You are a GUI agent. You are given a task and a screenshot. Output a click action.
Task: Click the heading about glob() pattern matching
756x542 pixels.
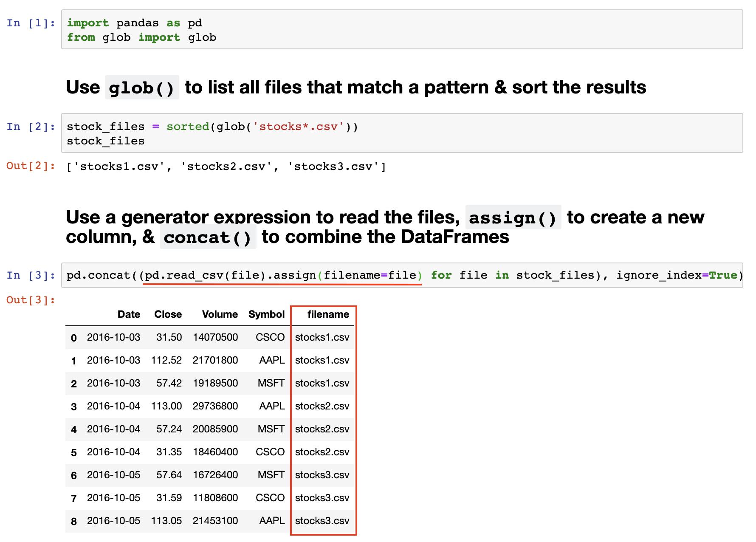[x=356, y=88]
